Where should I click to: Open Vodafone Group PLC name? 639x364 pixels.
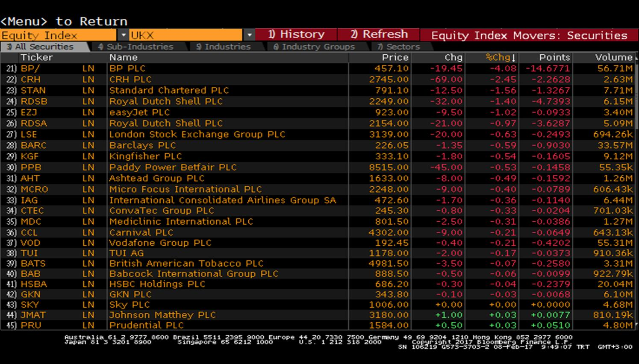[160, 243]
